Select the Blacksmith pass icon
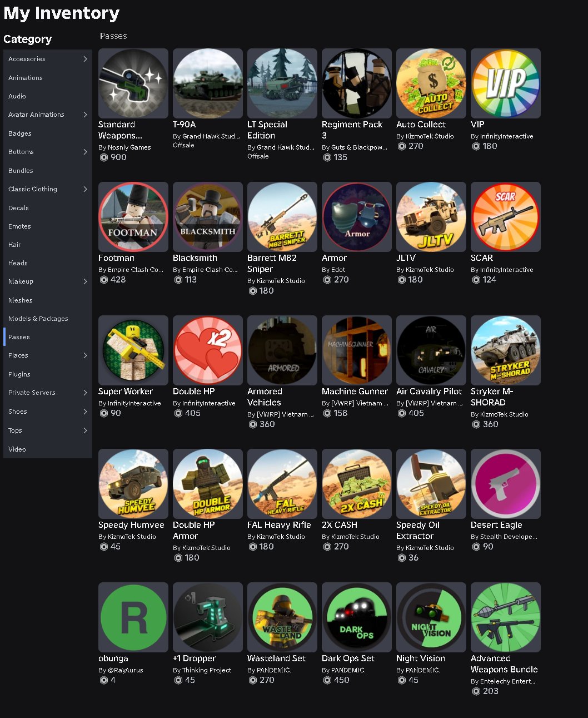This screenshot has height=718, width=588. [208, 217]
